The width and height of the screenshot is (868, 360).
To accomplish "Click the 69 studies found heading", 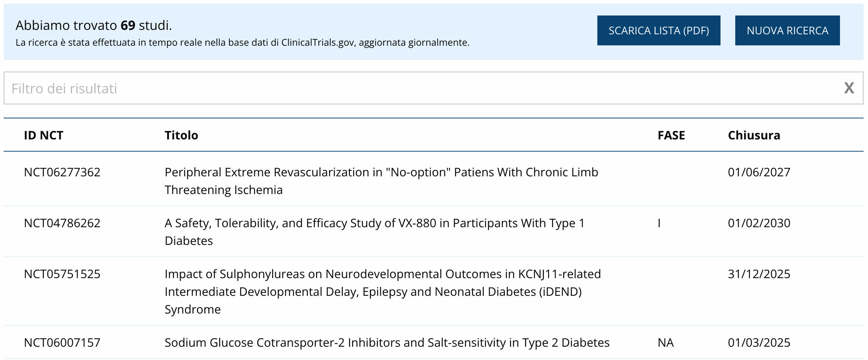I will click(94, 25).
